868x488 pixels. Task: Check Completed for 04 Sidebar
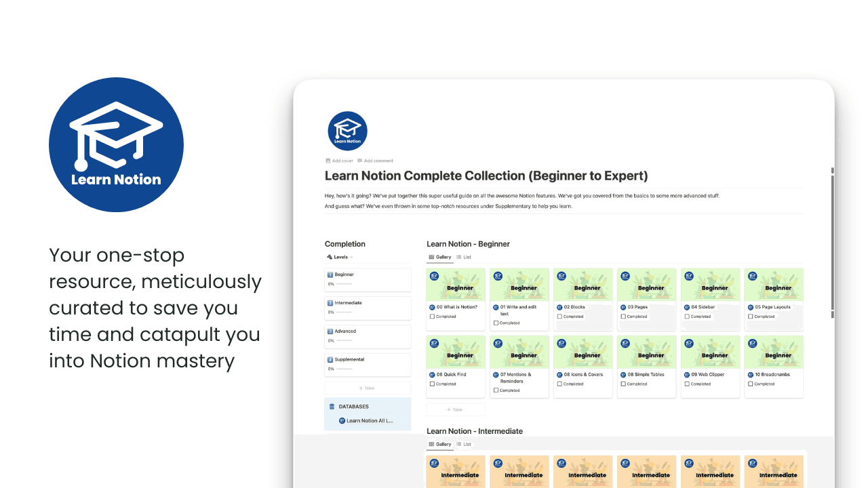[687, 317]
